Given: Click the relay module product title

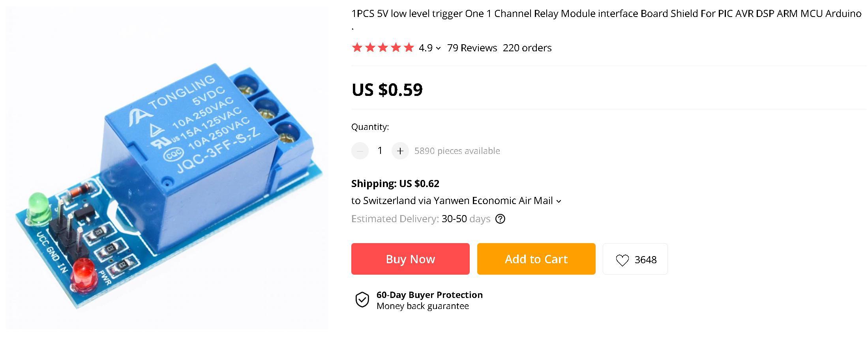Looking at the screenshot, I should tap(606, 14).
